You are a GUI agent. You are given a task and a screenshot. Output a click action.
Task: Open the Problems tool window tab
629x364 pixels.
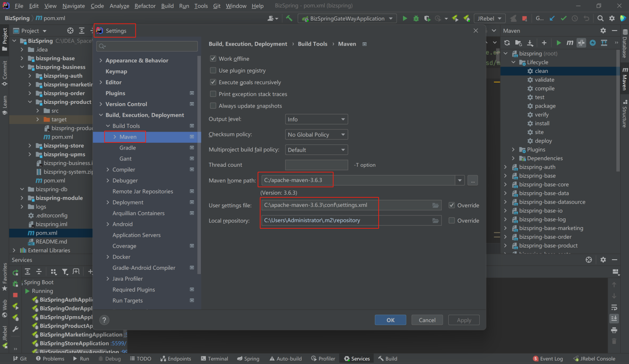50,359
